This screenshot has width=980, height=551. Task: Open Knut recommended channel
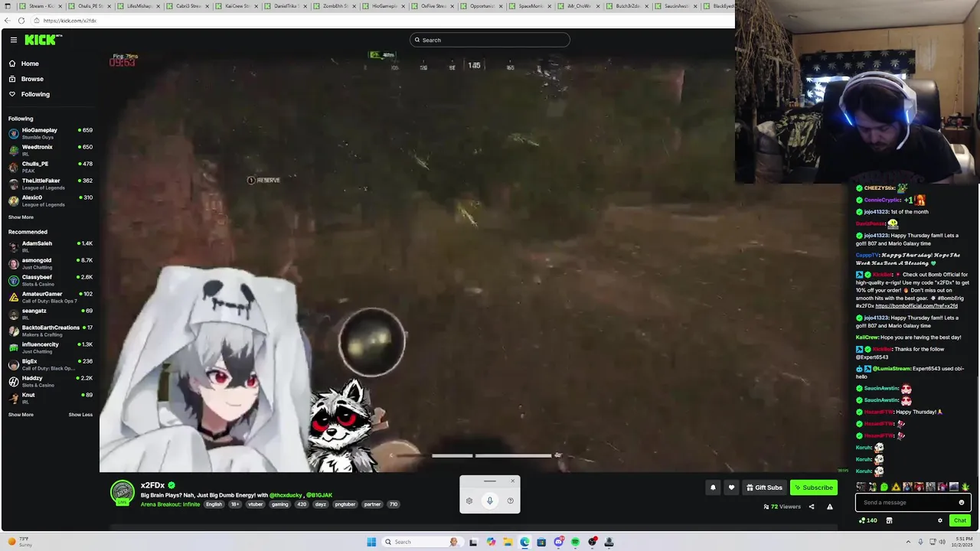pos(50,398)
